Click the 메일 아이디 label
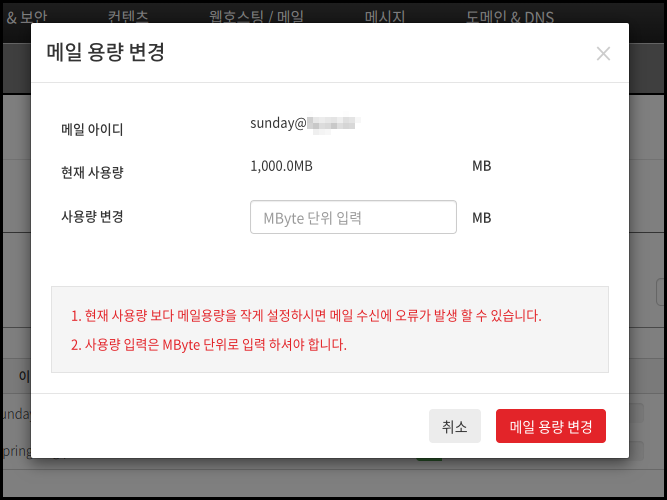The width and height of the screenshot is (667, 500). coord(92,129)
